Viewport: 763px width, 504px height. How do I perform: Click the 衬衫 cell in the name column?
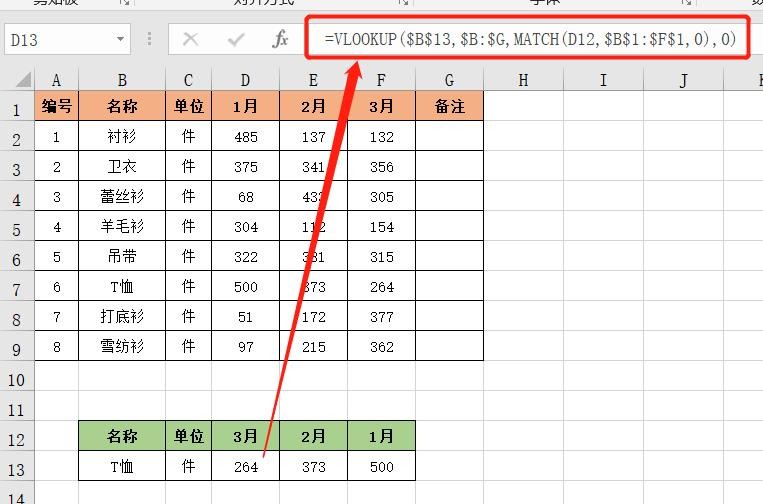(x=122, y=138)
